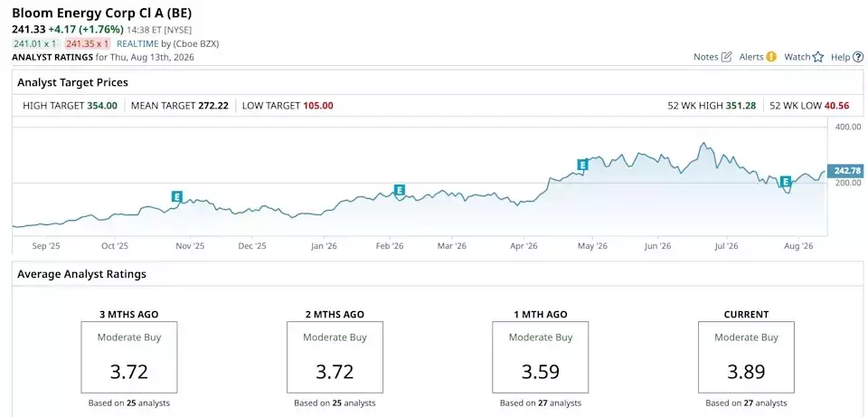Click the Jun '26 axis label
The width and height of the screenshot is (868, 417).
(657, 245)
